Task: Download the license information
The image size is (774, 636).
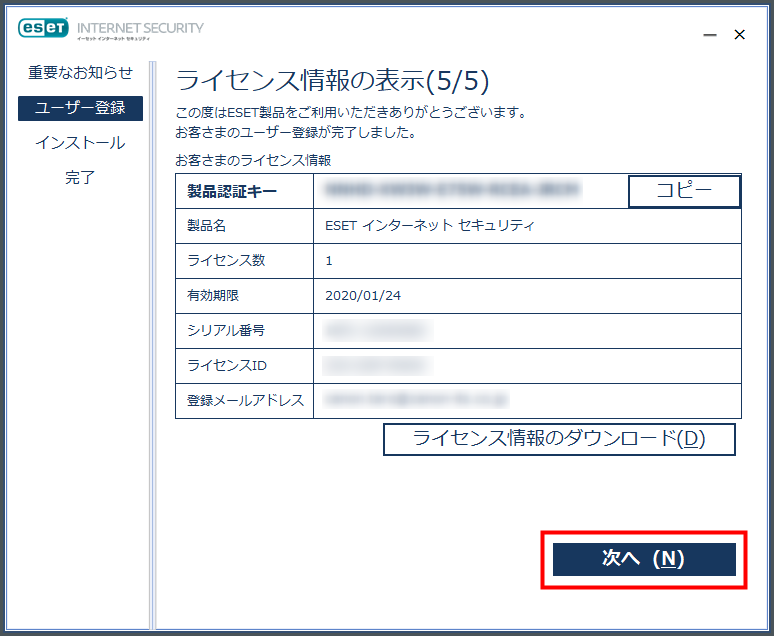Action: coord(559,439)
